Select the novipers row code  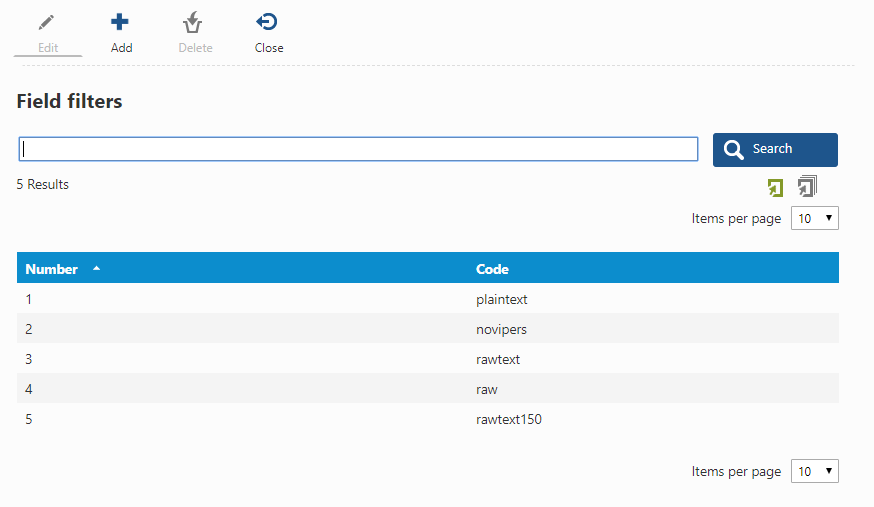pos(501,329)
